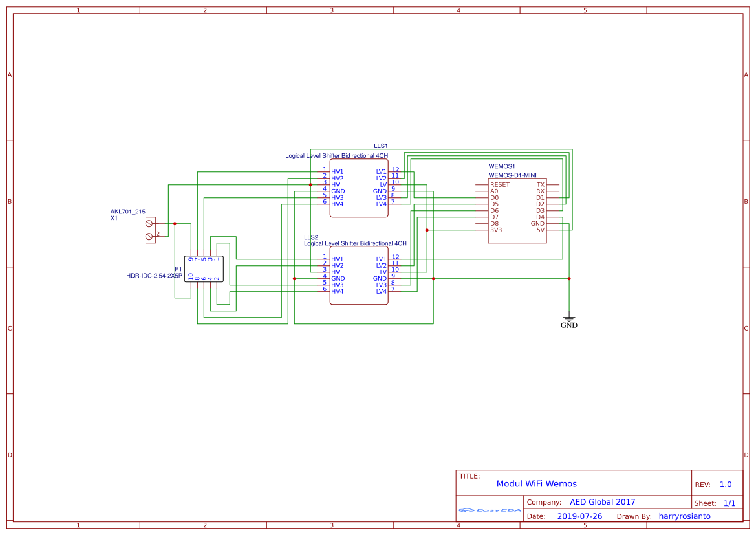Click the 'Company:' field label
756x535 pixels.
[x=544, y=502]
